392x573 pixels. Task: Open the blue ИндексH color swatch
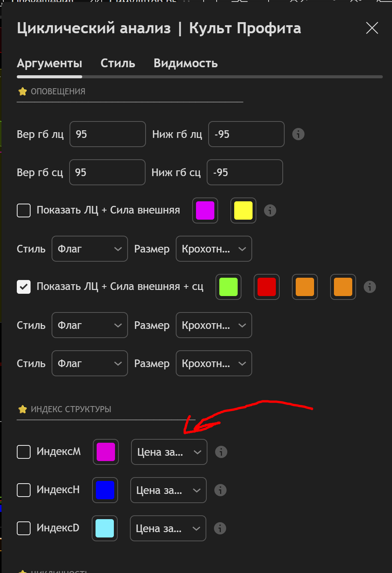105,490
